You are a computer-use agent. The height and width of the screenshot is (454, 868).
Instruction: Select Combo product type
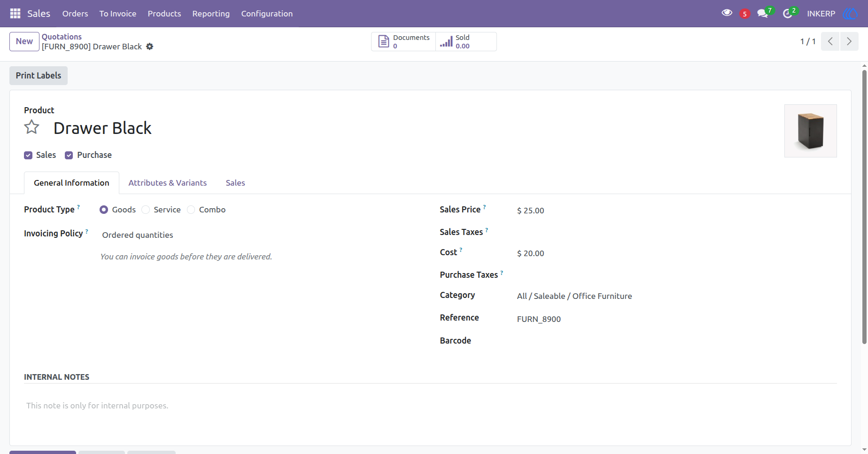[x=191, y=210]
